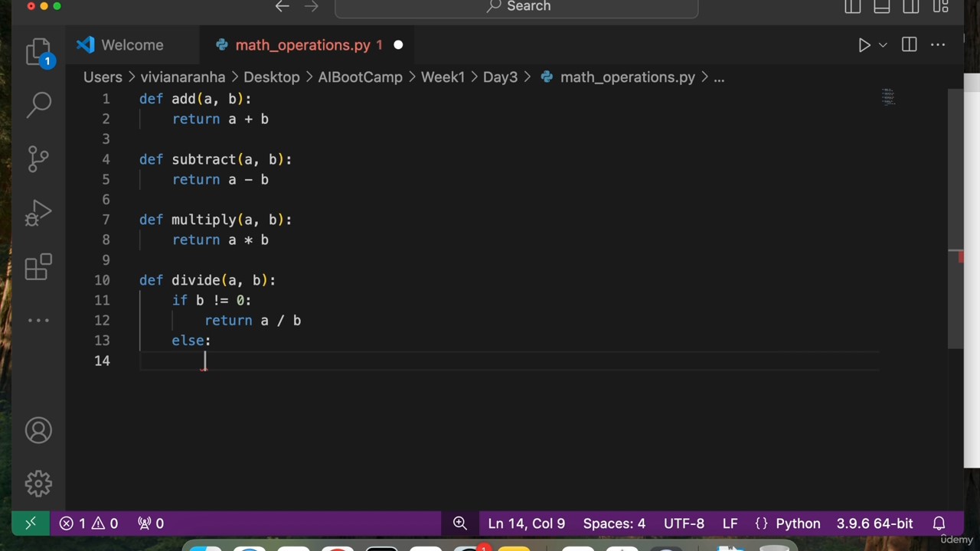
Task: Toggle the primary sidebar layout icon
Action: 852,7
